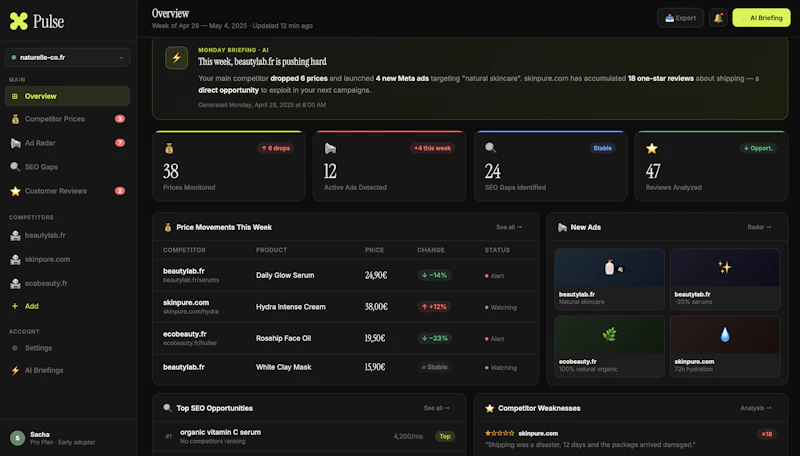Open Customer Reviews section
This screenshot has height=456, width=800.
pyautogui.click(x=67, y=191)
